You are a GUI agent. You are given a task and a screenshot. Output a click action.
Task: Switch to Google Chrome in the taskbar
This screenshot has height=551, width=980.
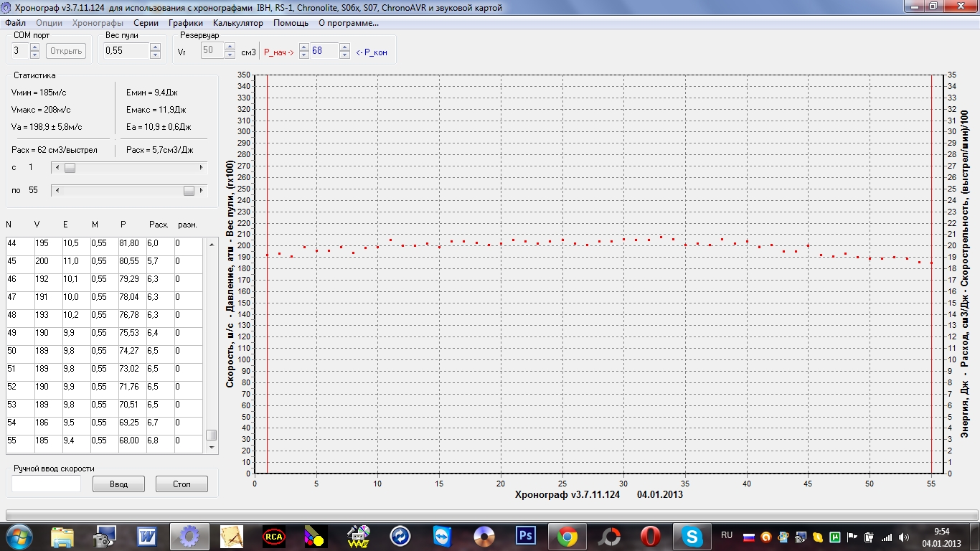[567, 537]
